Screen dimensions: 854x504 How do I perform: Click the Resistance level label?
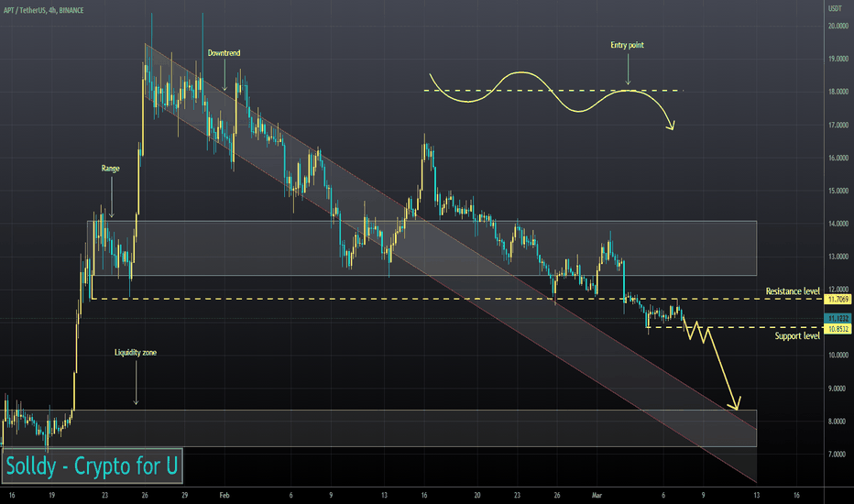coord(793,291)
